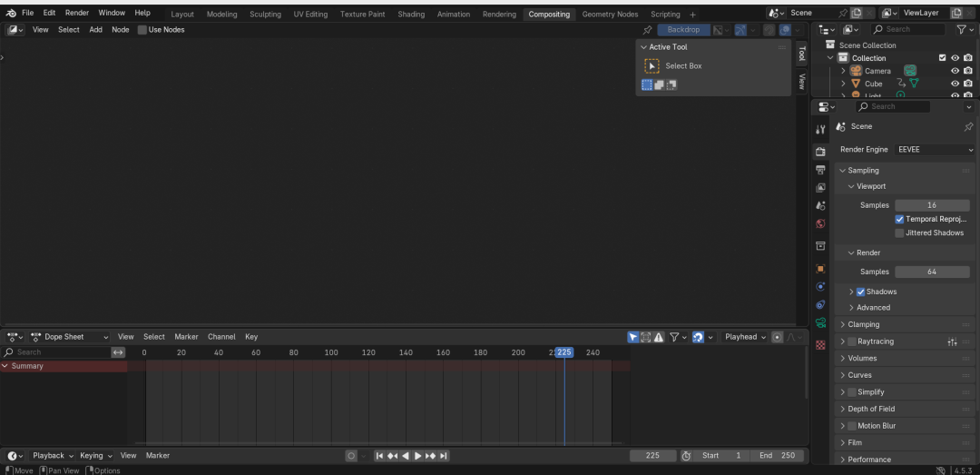The height and width of the screenshot is (475, 980).
Task: Enable the Use Nodes checkbox
Action: point(142,29)
